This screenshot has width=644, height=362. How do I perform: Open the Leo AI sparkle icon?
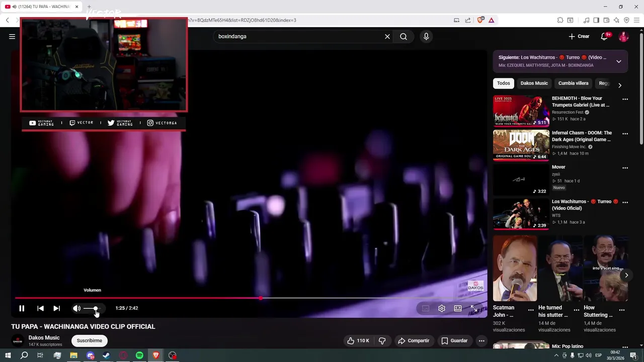tap(616, 20)
